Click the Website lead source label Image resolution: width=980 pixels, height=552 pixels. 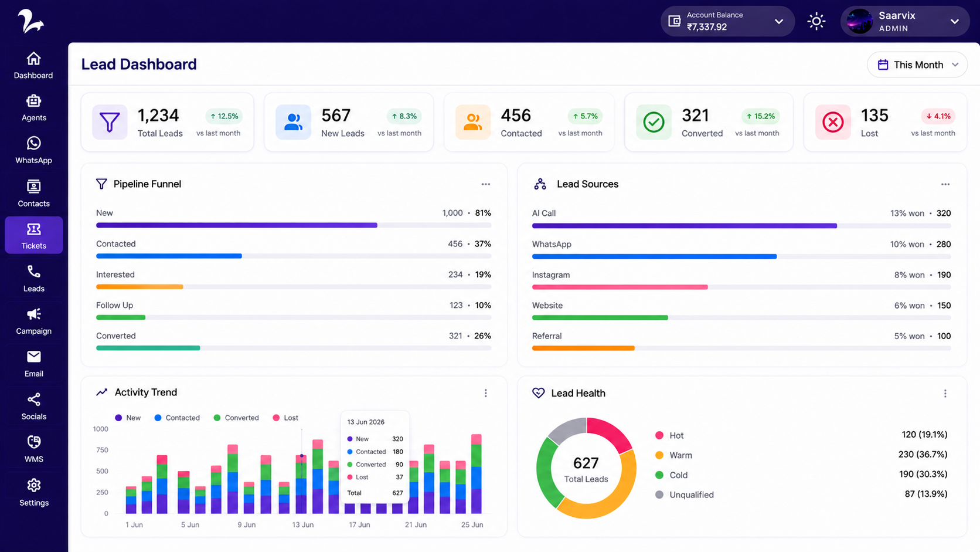[x=547, y=306]
